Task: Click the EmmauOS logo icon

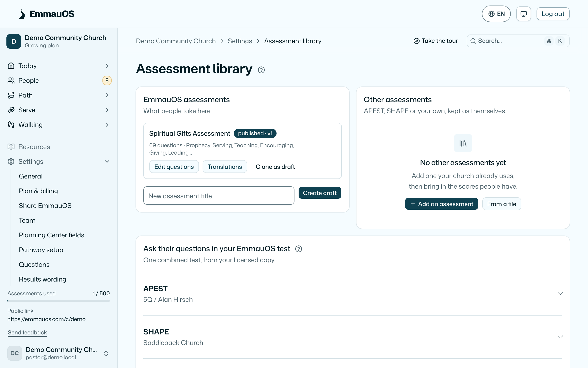Action: pyautogui.click(x=22, y=14)
